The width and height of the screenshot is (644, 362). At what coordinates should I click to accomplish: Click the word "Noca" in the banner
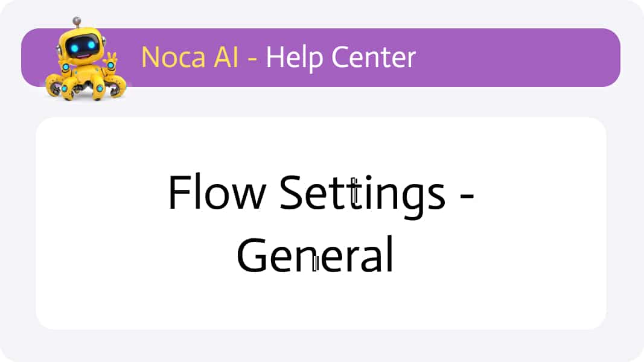click(173, 57)
